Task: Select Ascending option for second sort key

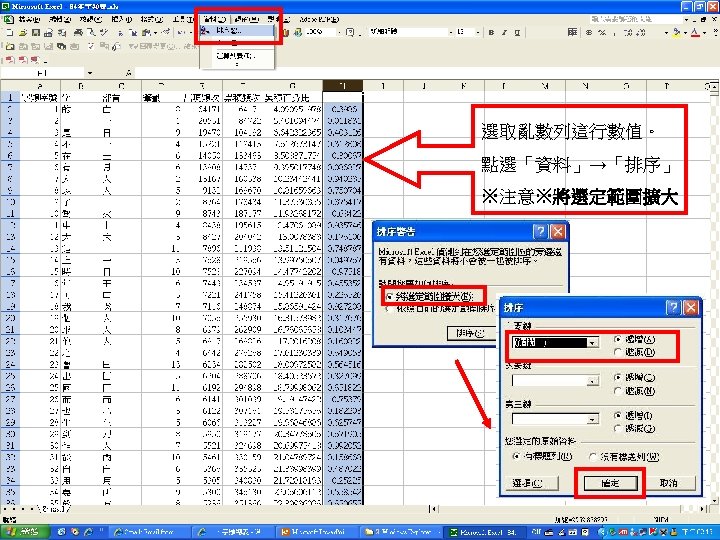Action: [x=618, y=377]
